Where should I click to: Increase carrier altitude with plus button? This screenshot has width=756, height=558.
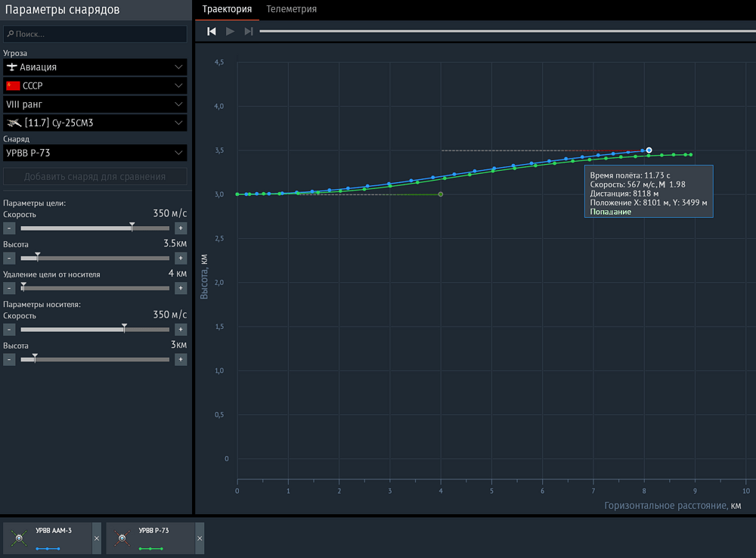click(181, 359)
